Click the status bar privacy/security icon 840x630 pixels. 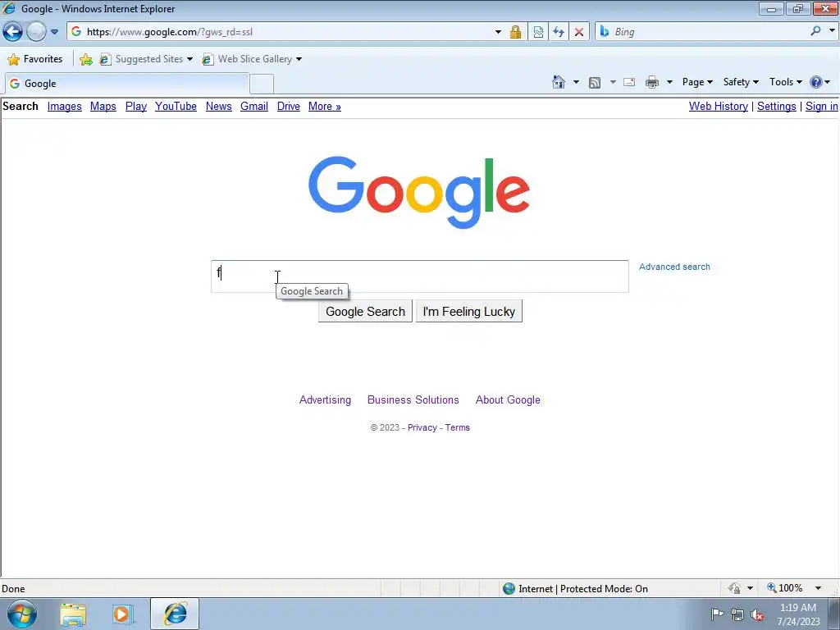pyautogui.click(x=735, y=588)
